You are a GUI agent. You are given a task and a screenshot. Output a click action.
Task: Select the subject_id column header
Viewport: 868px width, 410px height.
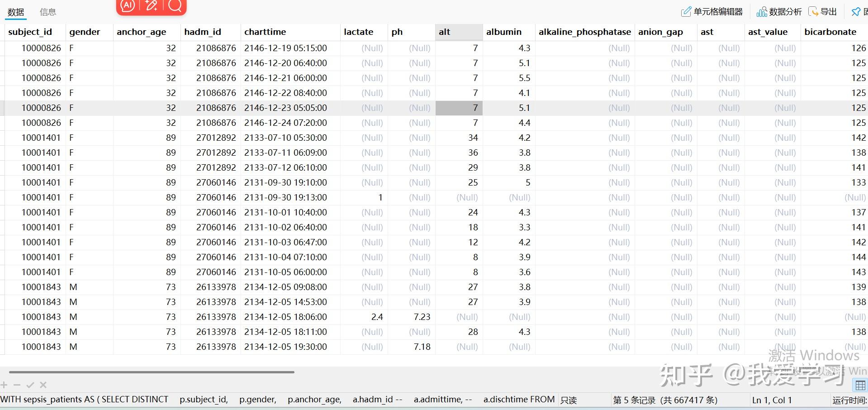click(x=35, y=32)
